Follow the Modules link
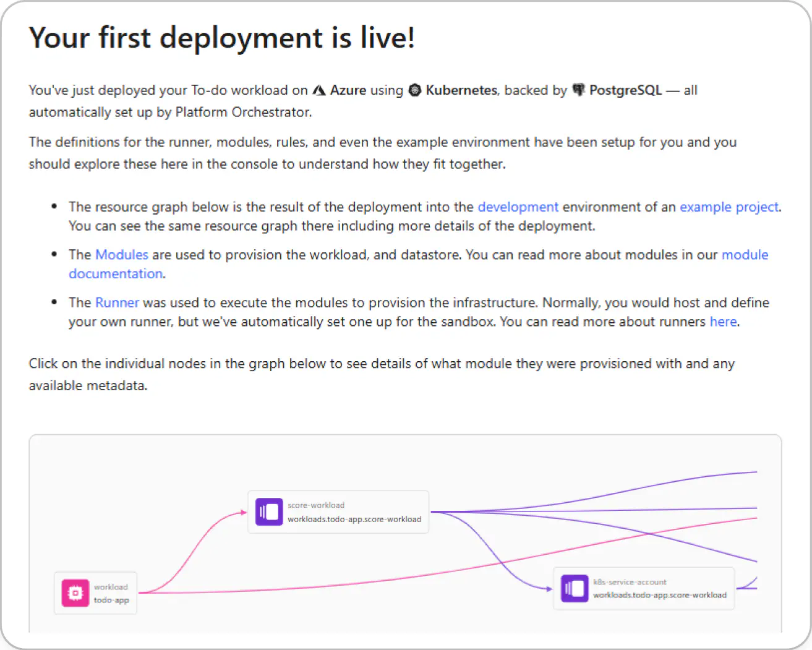The width and height of the screenshot is (812, 650). coord(122,255)
